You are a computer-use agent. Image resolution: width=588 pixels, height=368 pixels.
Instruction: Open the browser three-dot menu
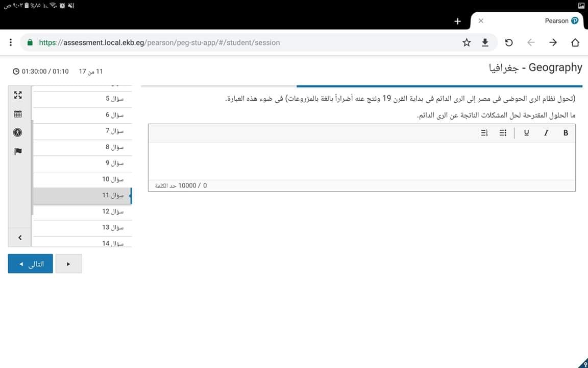[x=11, y=42]
